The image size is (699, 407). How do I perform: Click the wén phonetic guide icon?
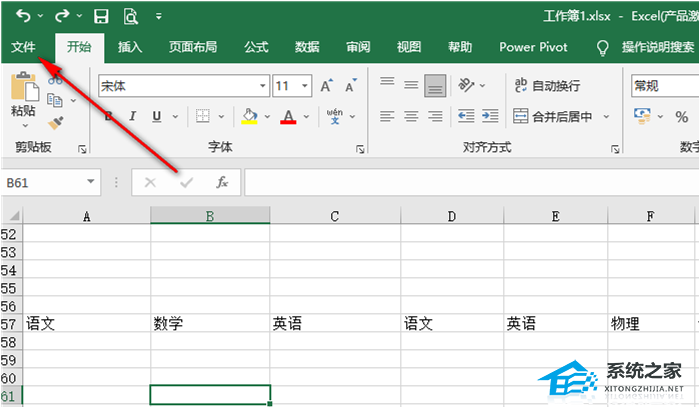click(x=334, y=116)
